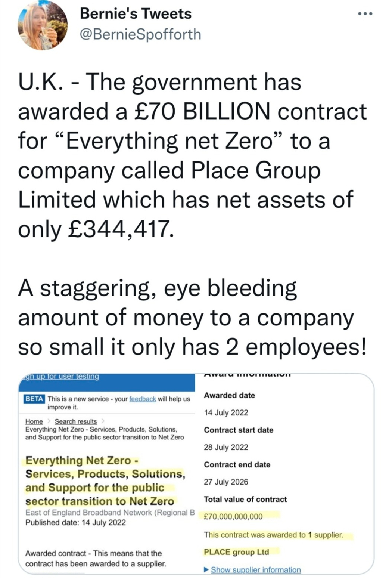The image size is (392, 578).
Task: Click the Contract end date 27 July 2026
Action: coord(226,482)
